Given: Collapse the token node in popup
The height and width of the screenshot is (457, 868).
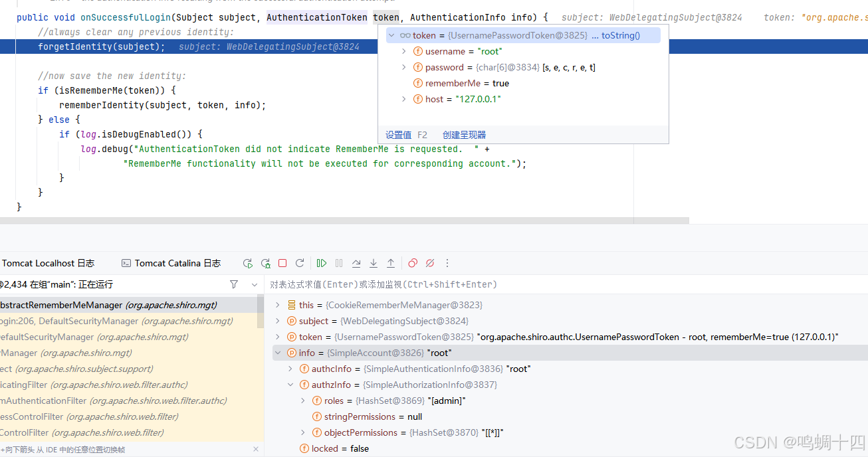Looking at the screenshot, I should [391, 35].
